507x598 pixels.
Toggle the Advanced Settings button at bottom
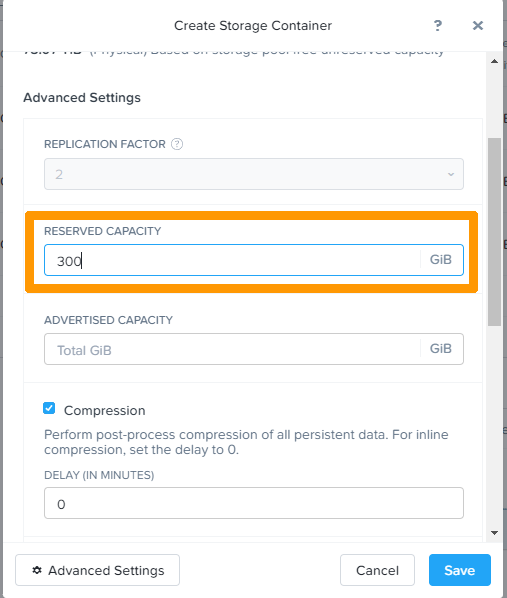(97, 570)
